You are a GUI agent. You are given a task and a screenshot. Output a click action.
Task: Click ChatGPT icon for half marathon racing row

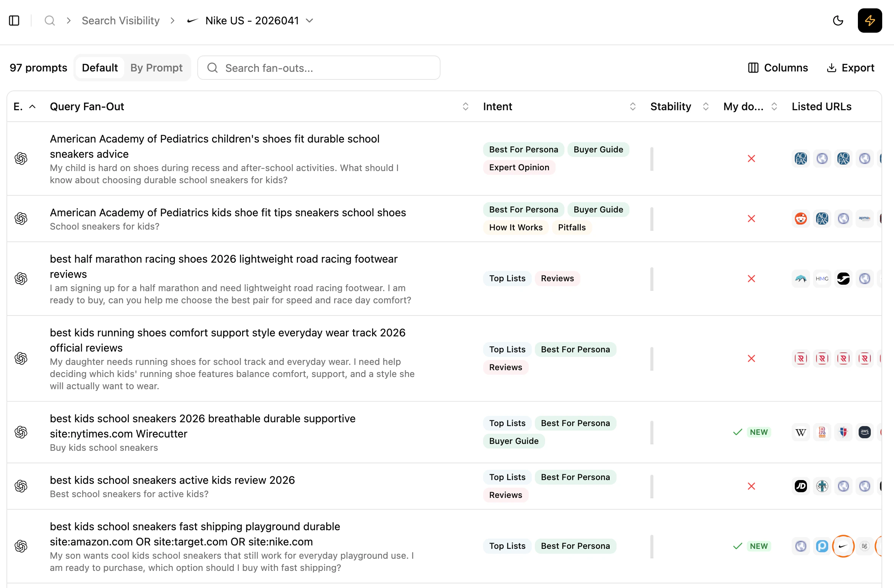click(21, 279)
